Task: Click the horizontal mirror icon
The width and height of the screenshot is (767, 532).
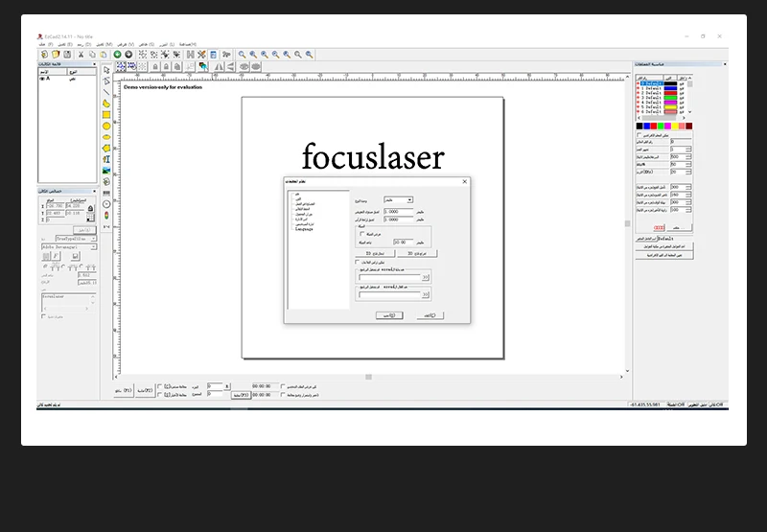Action: coord(220,66)
